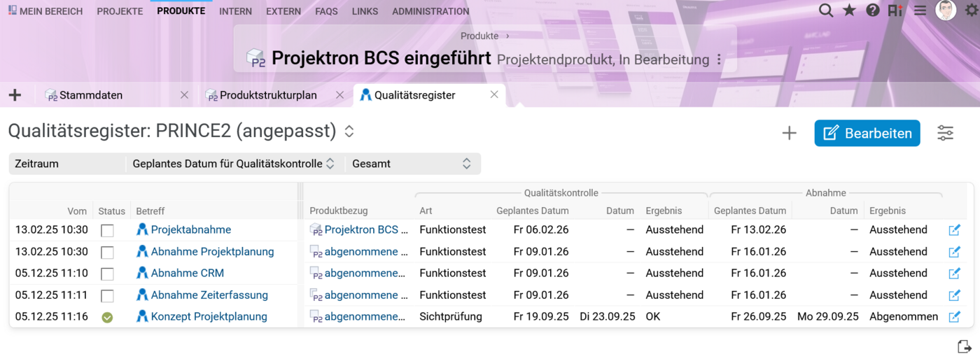The height and width of the screenshot is (361, 980).
Task: Open view options sliders icon
Action: pyautogui.click(x=945, y=133)
